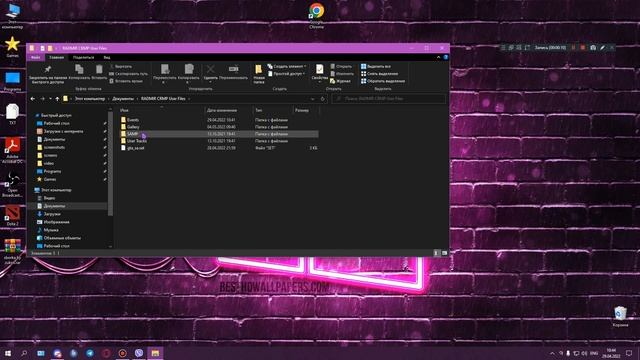Click the Свойства checkmark icon
The height and width of the screenshot is (360, 640).
pyautogui.click(x=320, y=69)
